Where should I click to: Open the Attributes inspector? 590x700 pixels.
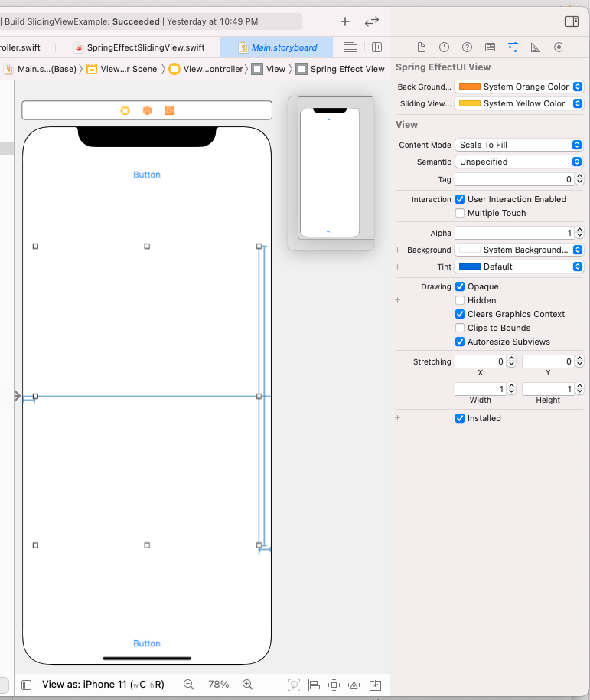(513, 47)
